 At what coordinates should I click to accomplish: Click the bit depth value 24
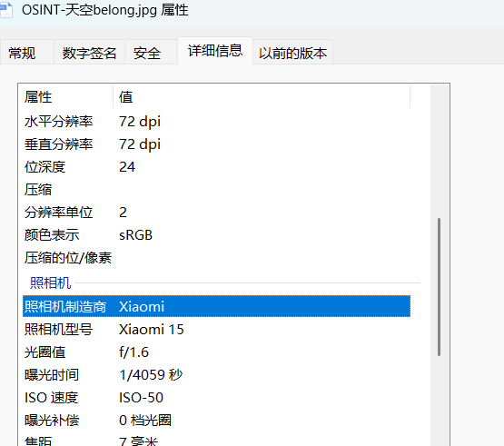[127, 167]
